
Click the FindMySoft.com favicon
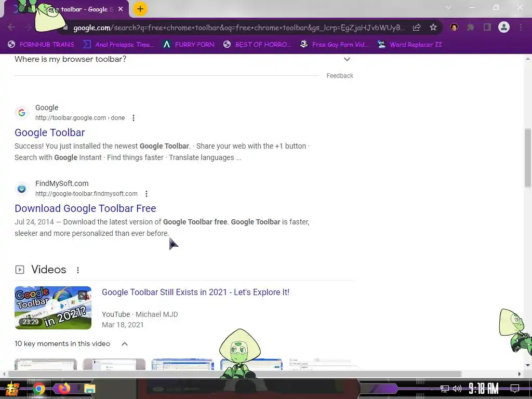22,189
